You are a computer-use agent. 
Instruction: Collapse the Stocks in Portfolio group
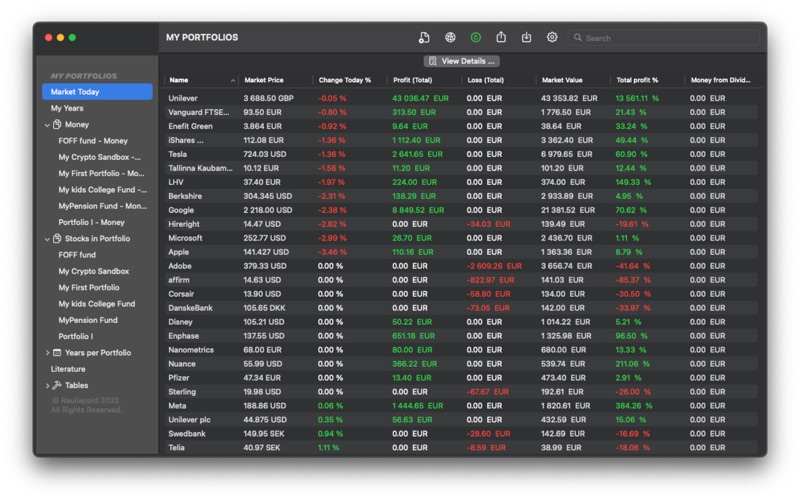47,239
